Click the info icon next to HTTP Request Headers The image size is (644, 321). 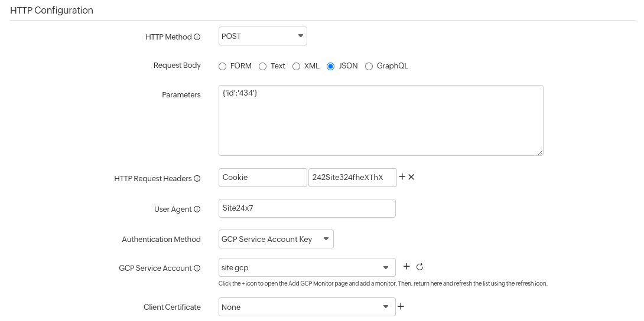click(197, 179)
